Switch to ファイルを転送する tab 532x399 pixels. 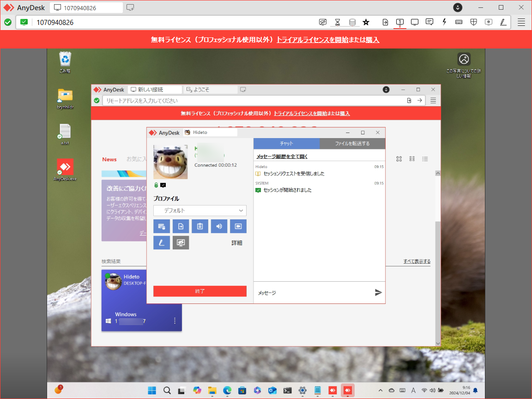352,144
